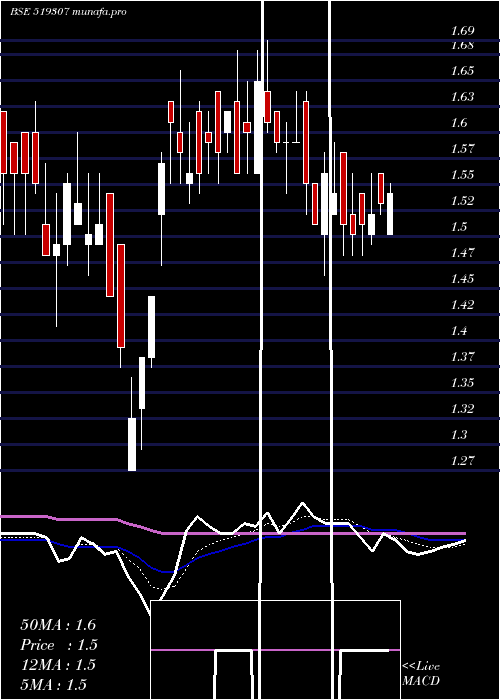Image resolution: width=500 pixels, height=700 pixels.
Task: Click the 1.69 price axis label
Action: tap(462, 31)
